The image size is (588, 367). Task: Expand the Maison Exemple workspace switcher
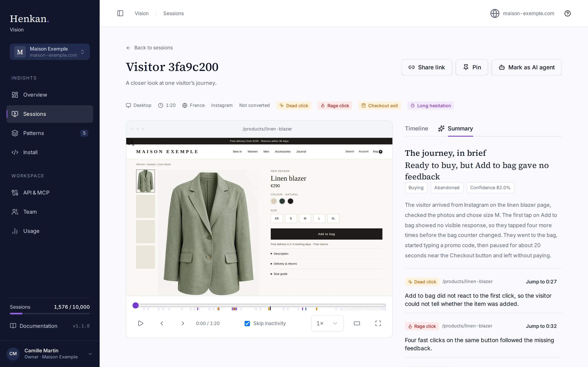coord(50,52)
